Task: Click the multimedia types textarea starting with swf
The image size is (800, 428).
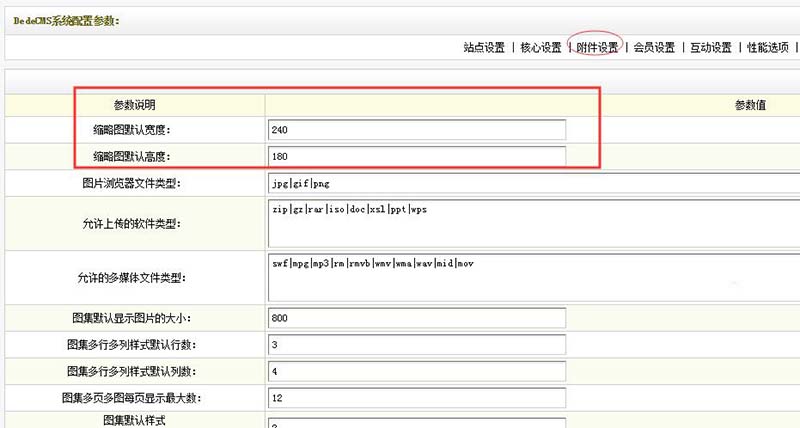Action: pyautogui.click(x=532, y=276)
